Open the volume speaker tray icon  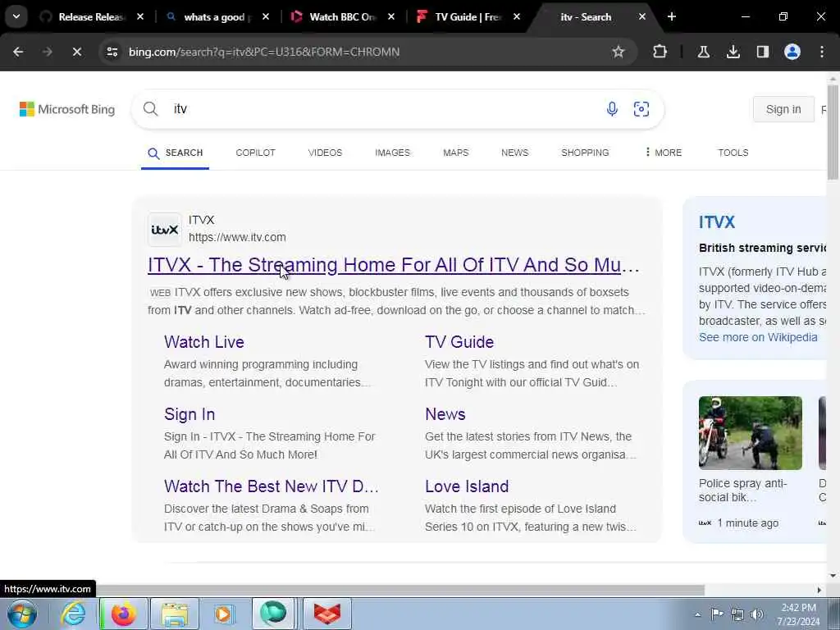coord(757,614)
